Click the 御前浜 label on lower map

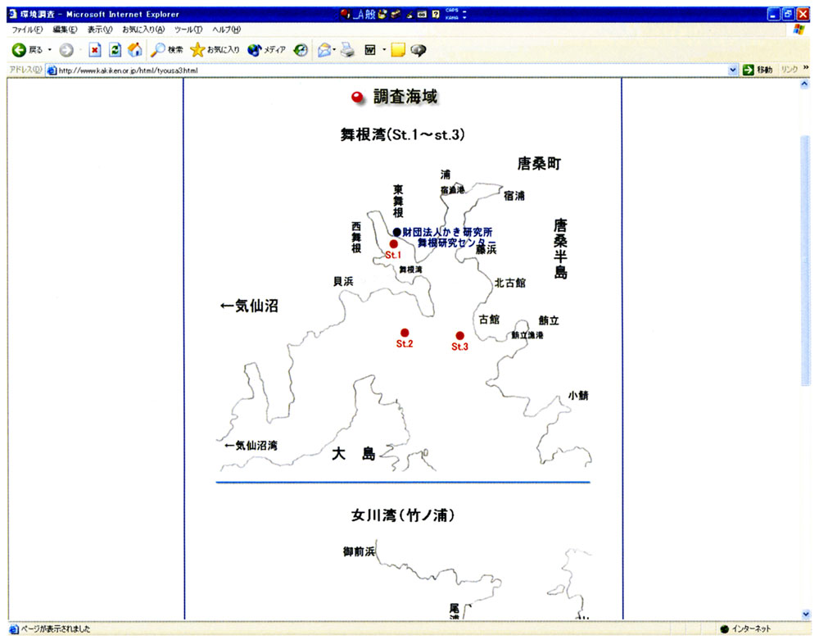[360, 551]
